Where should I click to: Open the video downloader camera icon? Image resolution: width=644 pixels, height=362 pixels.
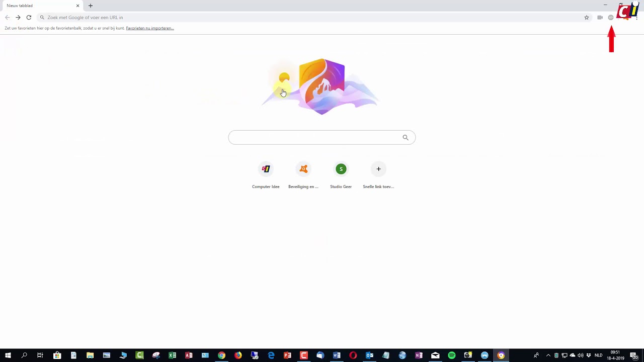(600, 18)
